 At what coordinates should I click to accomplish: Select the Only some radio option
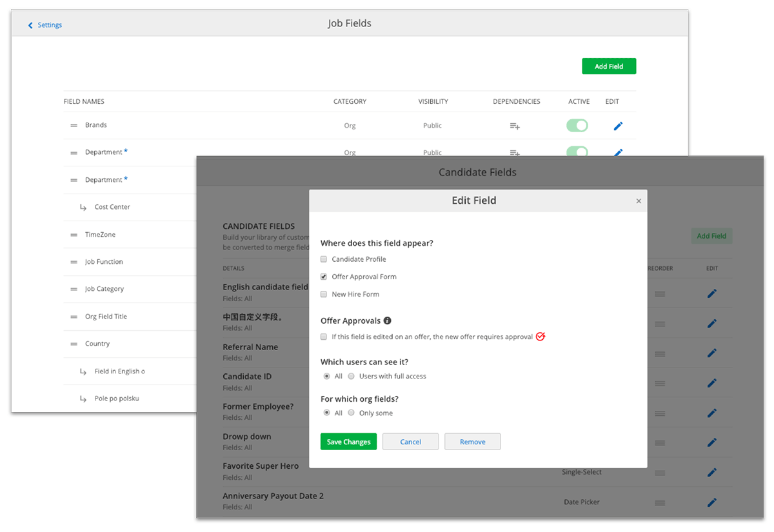[x=351, y=413]
